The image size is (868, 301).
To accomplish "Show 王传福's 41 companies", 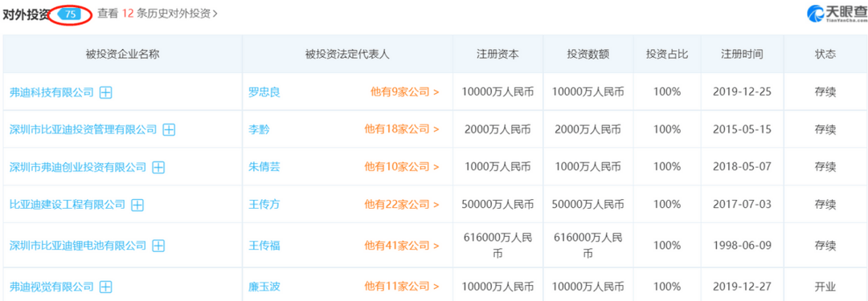I will (401, 245).
